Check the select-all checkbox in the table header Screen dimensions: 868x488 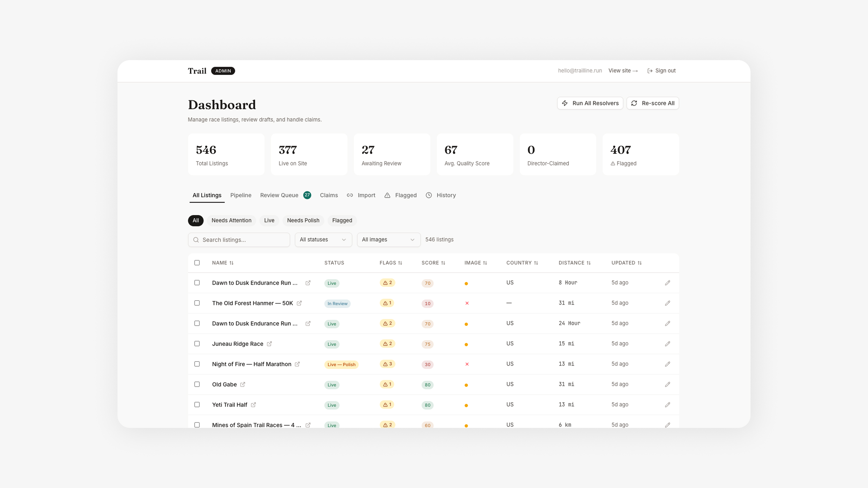(197, 263)
